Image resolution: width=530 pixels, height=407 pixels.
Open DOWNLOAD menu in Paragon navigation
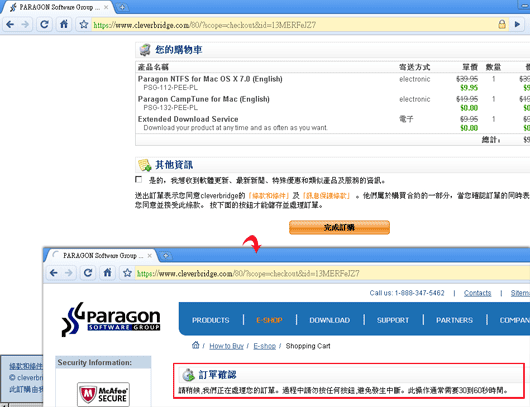tap(330, 320)
